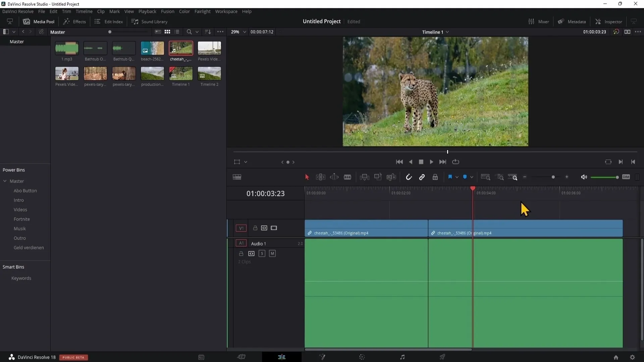Select the Insert Edit mode icon
Screen dimensions: 644x362
(x=365, y=177)
